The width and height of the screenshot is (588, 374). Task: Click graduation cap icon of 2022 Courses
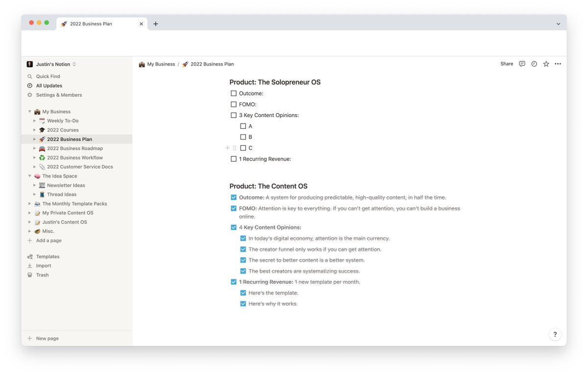click(42, 130)
